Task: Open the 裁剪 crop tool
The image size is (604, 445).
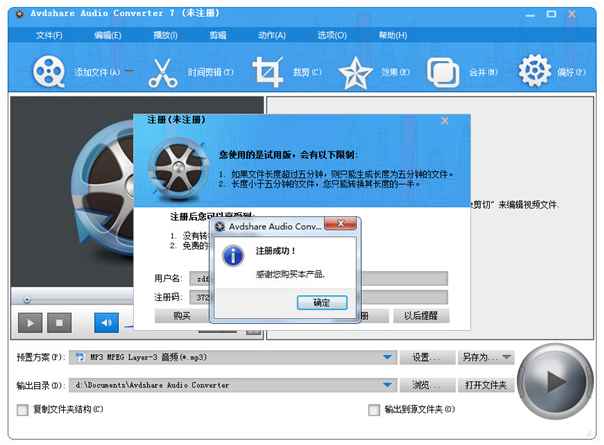Action: (x=267, y=72)
